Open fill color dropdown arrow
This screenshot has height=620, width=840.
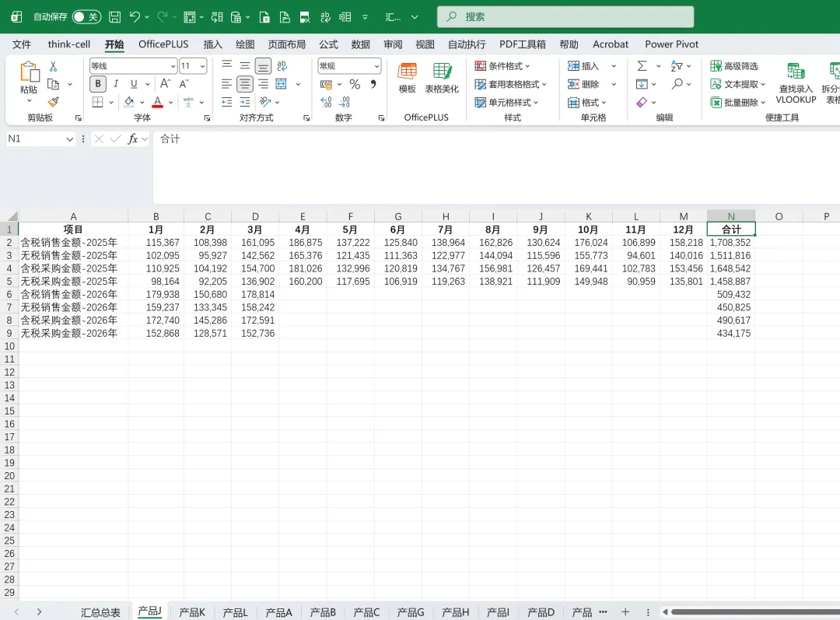point(142,102)
